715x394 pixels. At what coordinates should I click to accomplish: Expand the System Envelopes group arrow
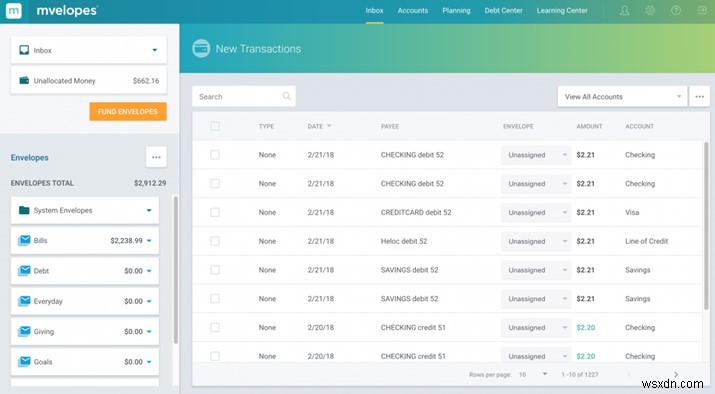coord(149,210)
